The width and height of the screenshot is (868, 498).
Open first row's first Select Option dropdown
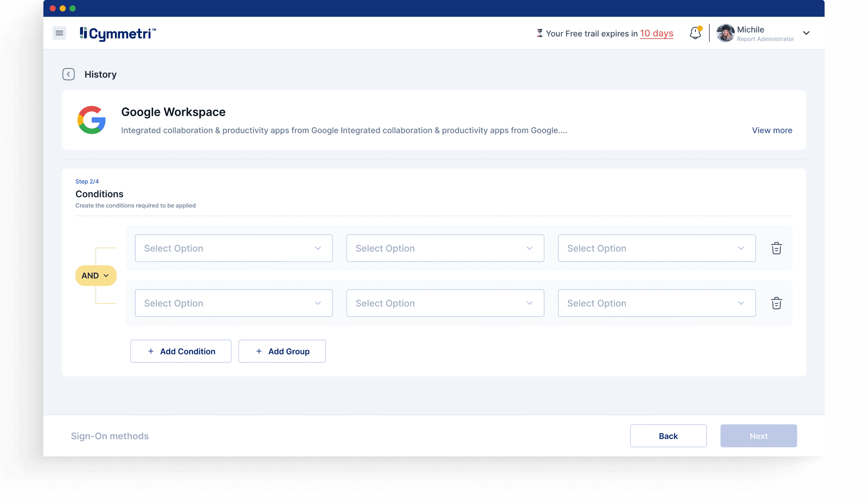click(x=234, y=248)
